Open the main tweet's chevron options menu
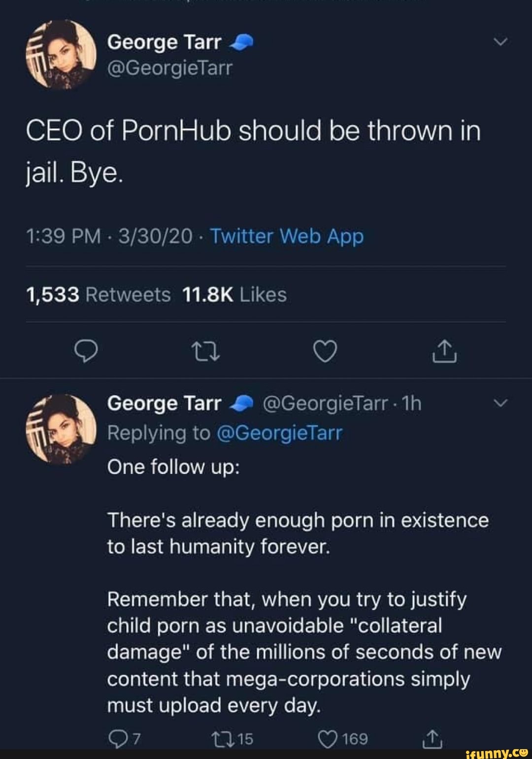Image resolution: width=532 pixels, height=759 pixels. pyautogui.click(x=500, y=42)
